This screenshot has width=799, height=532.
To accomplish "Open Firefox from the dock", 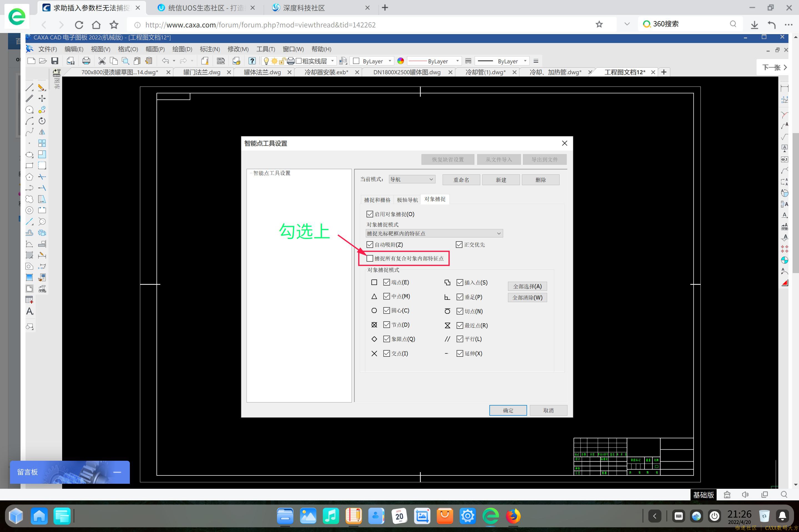I will pyautogui.click(x=513, y=516).
